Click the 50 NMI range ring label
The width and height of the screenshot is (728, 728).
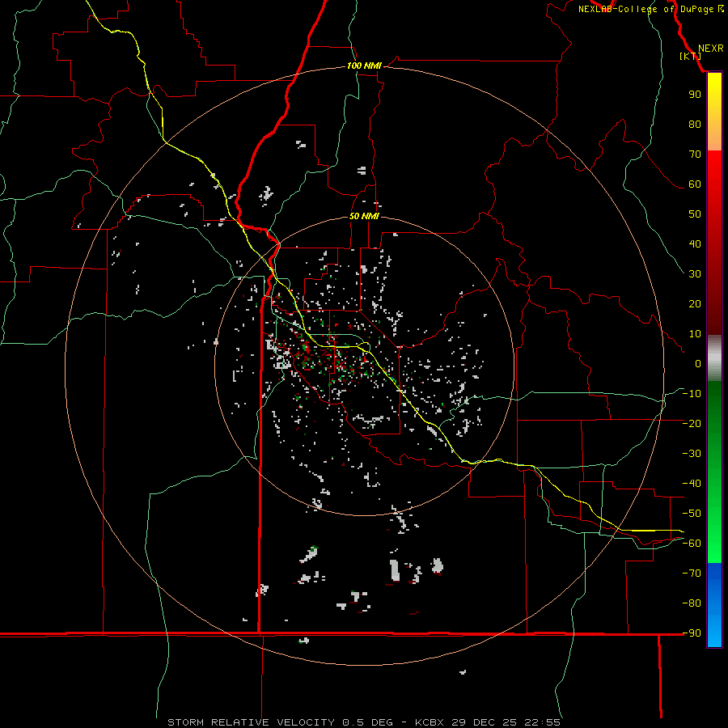364,216
